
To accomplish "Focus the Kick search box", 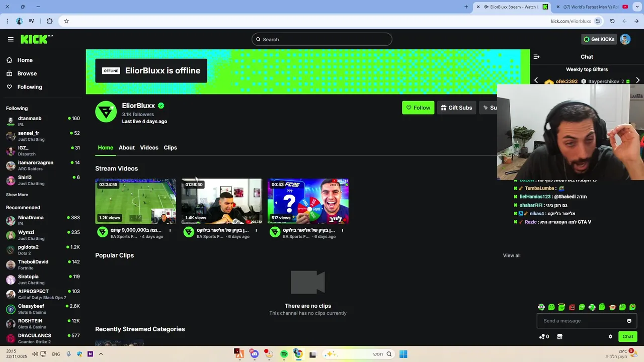I will (322, 39).
